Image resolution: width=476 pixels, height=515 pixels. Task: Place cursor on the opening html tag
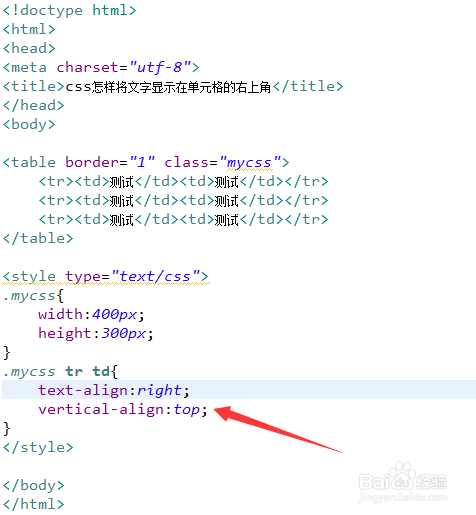(x=29, y=29)
